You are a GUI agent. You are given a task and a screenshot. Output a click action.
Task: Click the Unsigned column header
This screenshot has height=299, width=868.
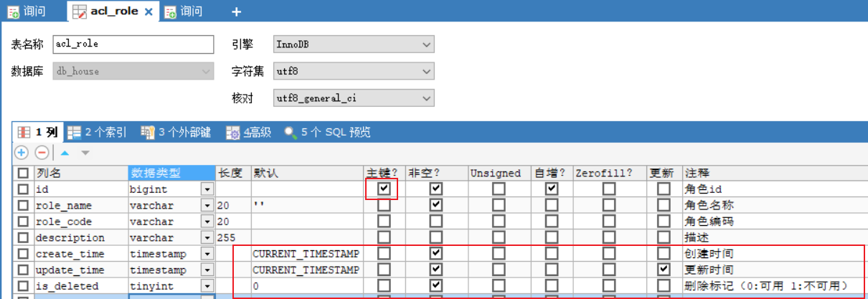point(499,173)
